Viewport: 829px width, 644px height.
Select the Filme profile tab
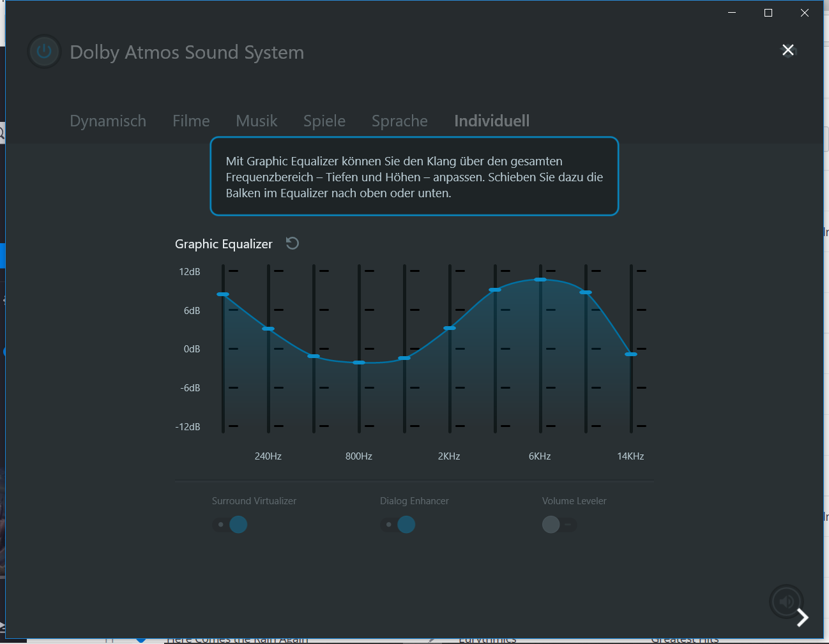[x=191, y=121]
